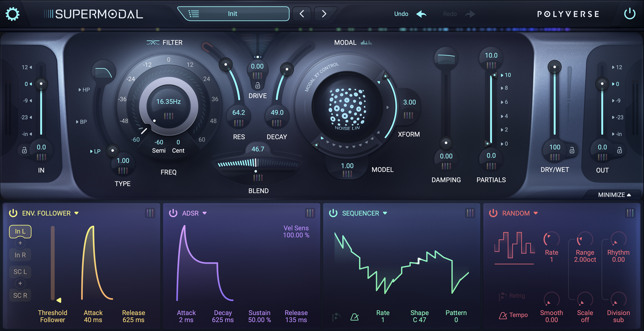The height and width of the screenshot is (331, 644).
Task: Click the modulation slot under BLEND
Action: pyautogui.click(x=258, y=178)
